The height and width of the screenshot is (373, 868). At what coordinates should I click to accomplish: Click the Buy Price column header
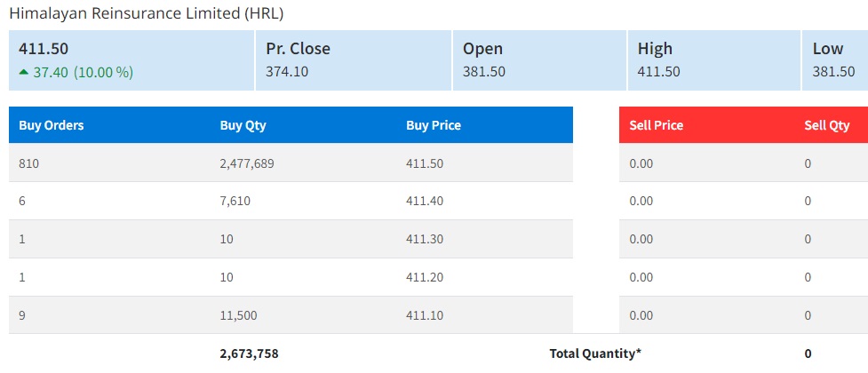pyautogui.click(x=434, y=125)
